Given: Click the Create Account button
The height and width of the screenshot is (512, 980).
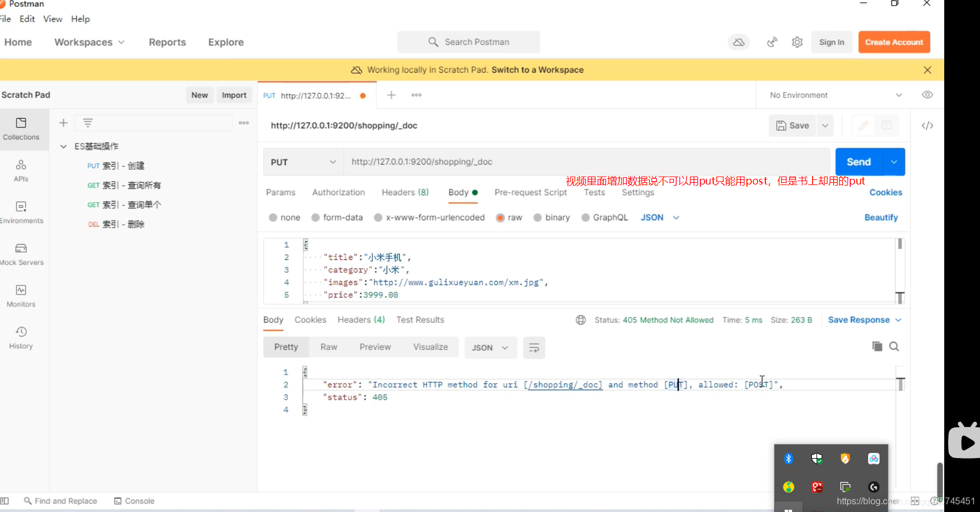Looking at the screenshot, I should [894, 42].
